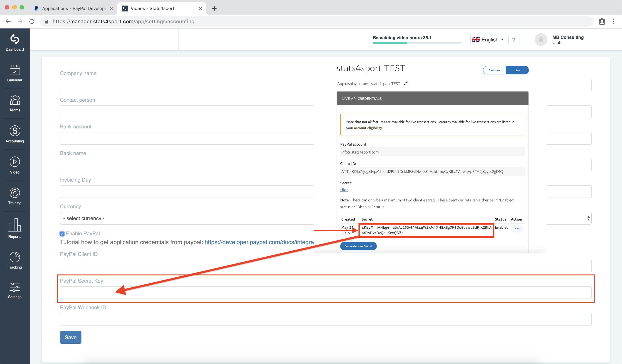
Task: Focus the PayPal Webhook ID field
Action: (x=326, y=319)
